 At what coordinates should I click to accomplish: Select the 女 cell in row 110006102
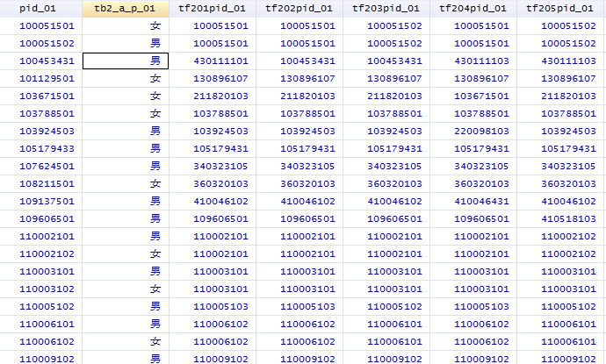(x=126, y=342)
